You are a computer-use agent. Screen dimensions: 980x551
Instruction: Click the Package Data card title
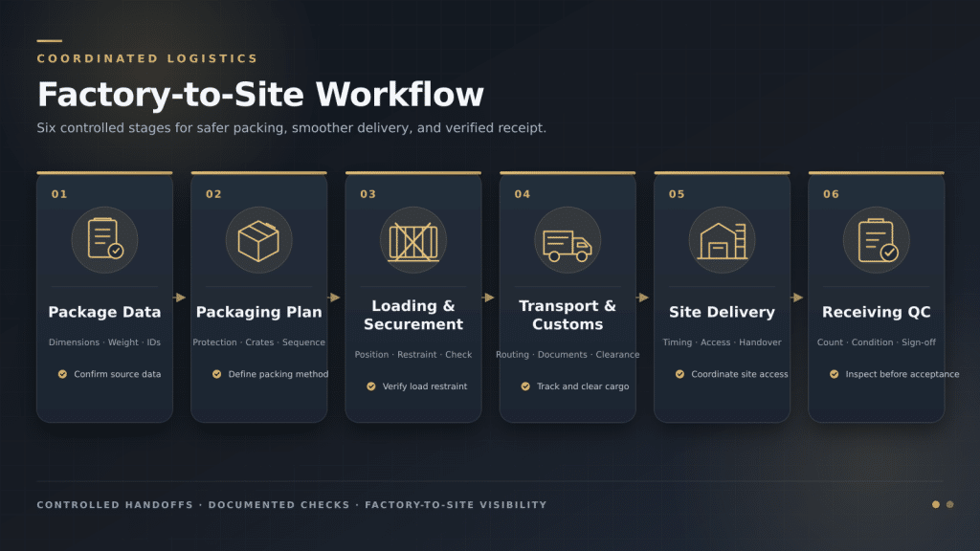coord(104,312)
